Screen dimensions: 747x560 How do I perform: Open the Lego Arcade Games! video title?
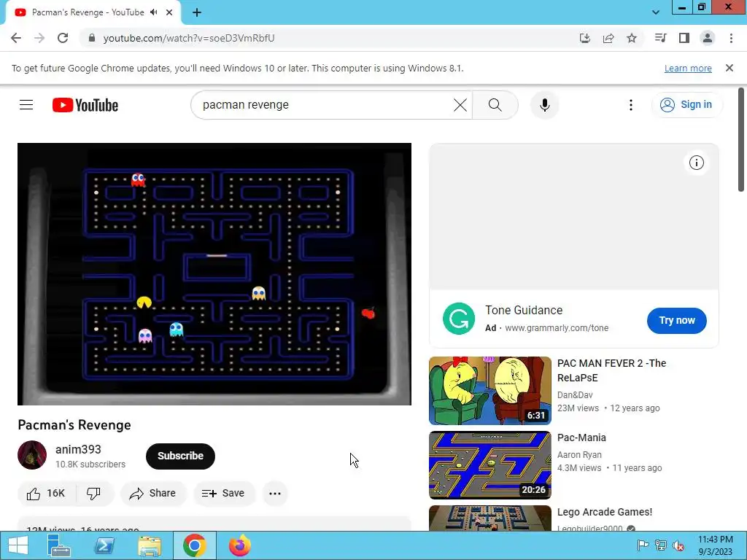click(605, 512)
